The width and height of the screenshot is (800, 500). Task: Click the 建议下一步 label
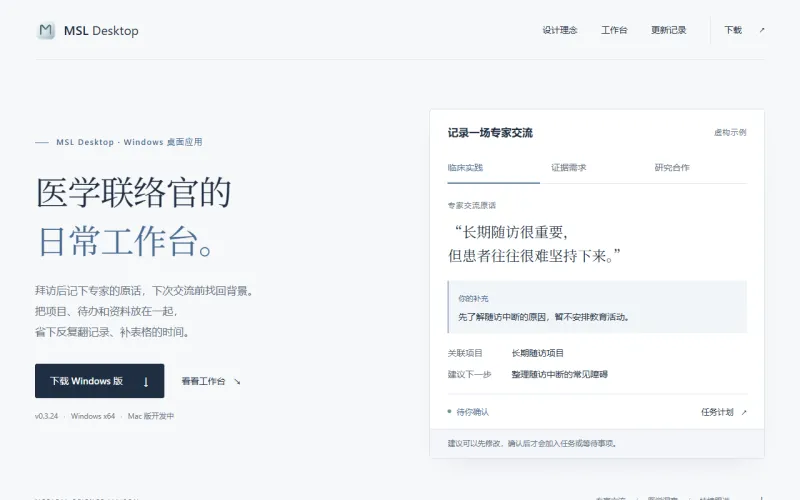(x=469, y=374)
